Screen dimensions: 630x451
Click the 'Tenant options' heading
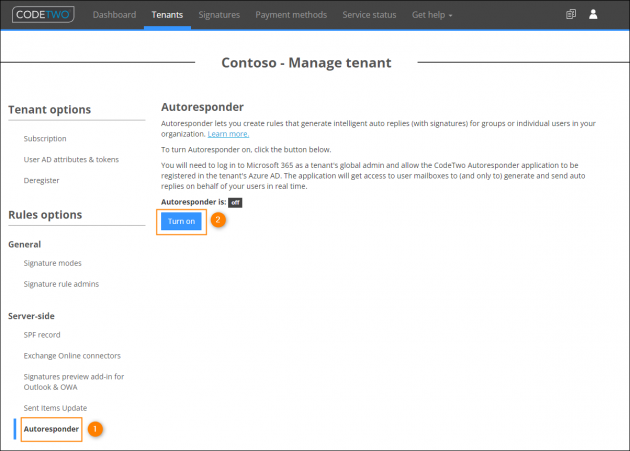coord(49,110)
